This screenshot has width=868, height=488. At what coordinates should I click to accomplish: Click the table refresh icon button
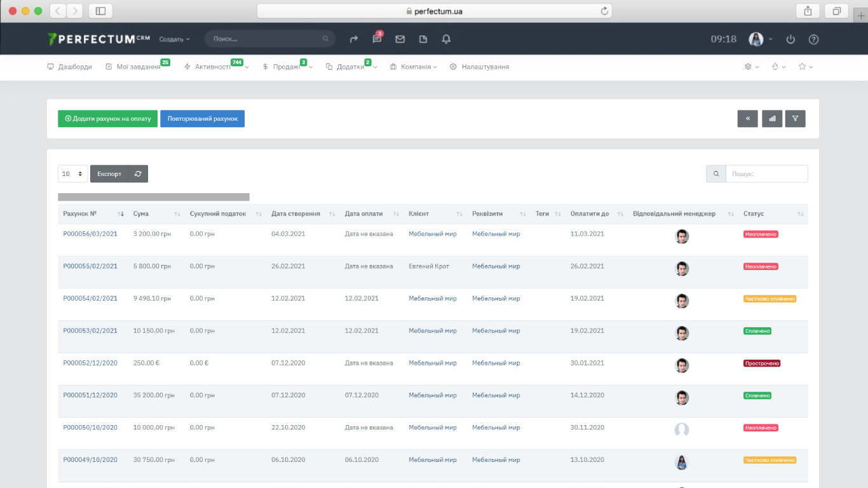[138, 174]
